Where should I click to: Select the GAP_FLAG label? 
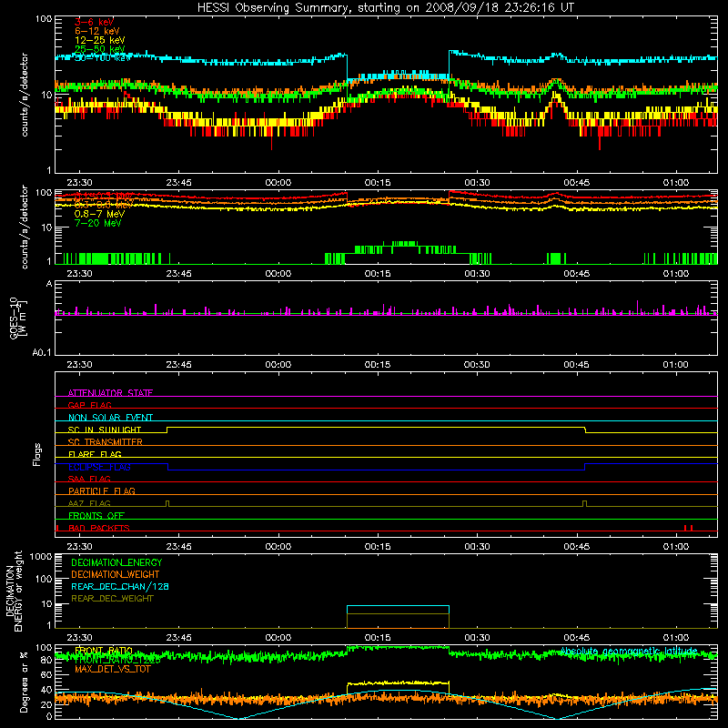(89, 405)
